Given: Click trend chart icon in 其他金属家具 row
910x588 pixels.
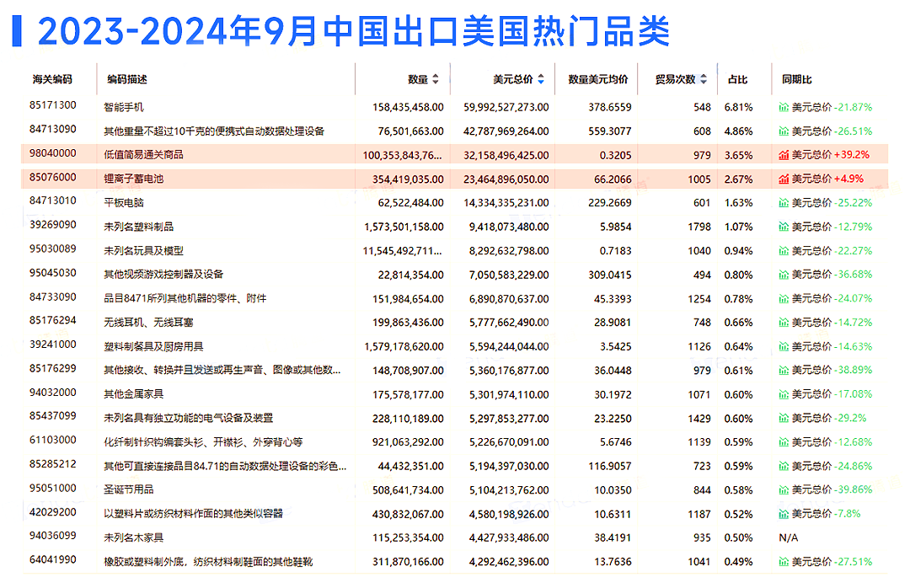Looking at the screenshot, I should tap(784, 394).
